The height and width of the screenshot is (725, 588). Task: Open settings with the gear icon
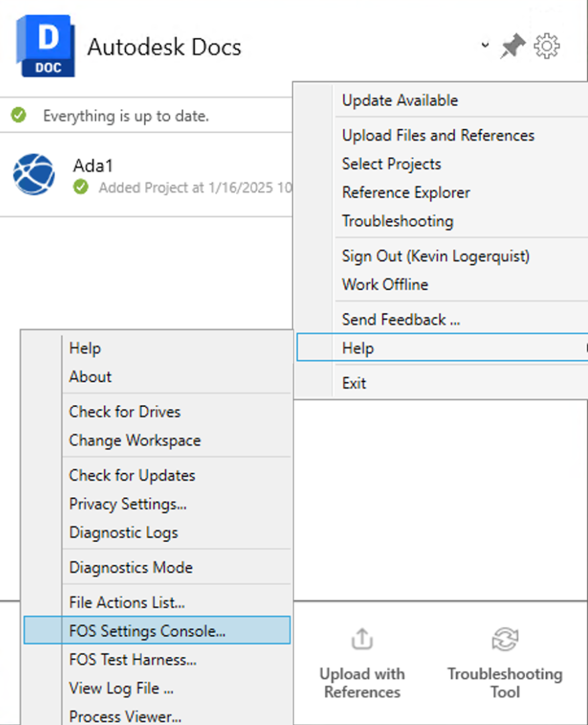pos(547,45)
